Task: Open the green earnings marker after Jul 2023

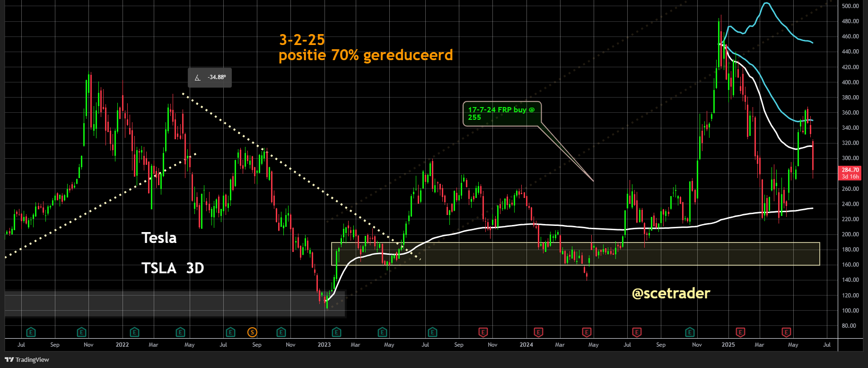Action: 432,332
